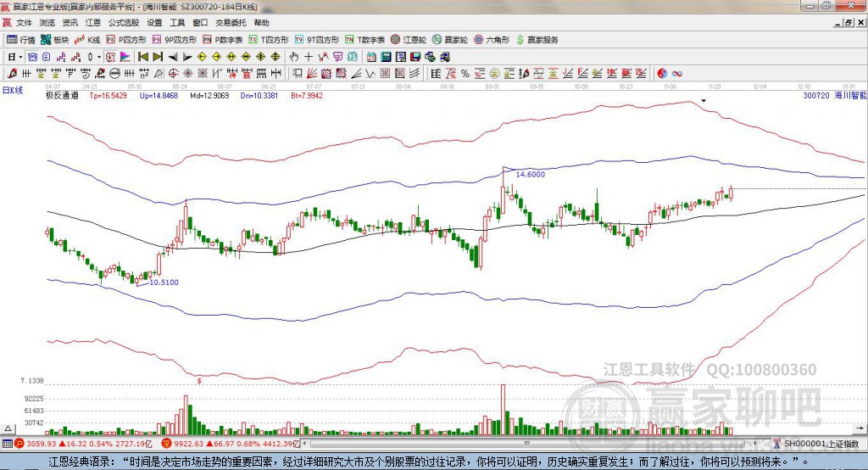The width and height of the screenshot is (868, 470).
Task: Click the Md=12.9069 value
Action: (210, 95)
